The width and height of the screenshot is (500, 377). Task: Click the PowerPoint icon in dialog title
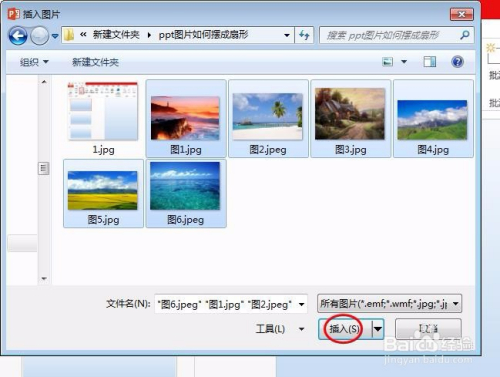click(14, 14)
